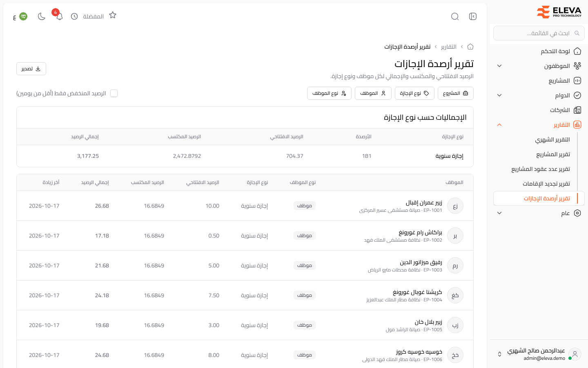Click the home icon in the breadcrumb
The height and width of the screenshot is (368, 588).
[x=470, y=47]
